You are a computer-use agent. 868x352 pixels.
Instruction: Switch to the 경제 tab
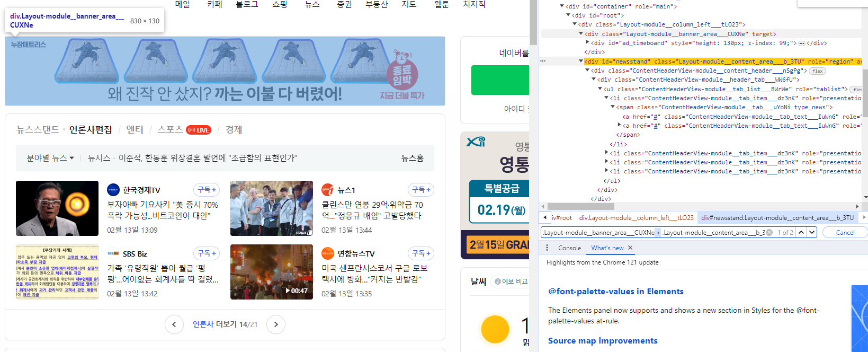tap(234, 130)
